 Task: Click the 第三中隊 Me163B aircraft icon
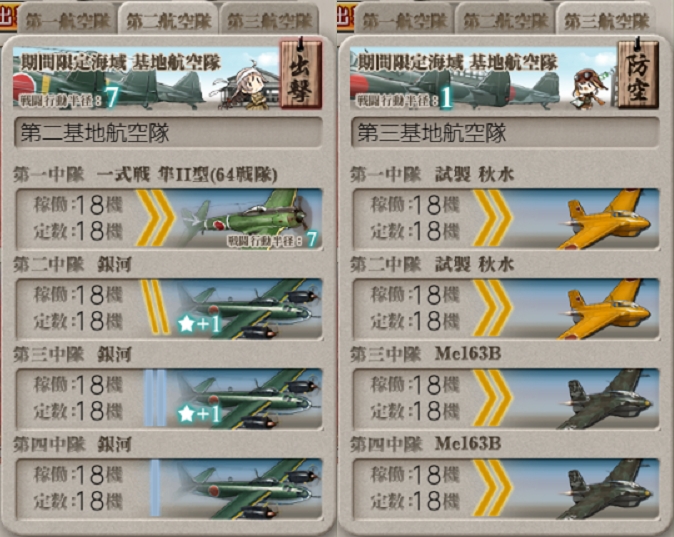click(x=606, y=398)
